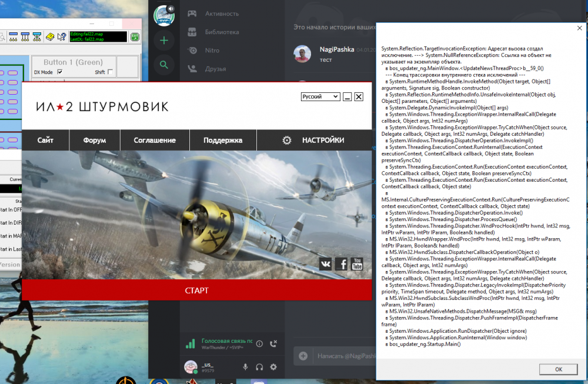Select the cyan hierarchy toolbar icon
This screenshot has height=384, width=588.
pyautogui.click(x=37, y=36)
